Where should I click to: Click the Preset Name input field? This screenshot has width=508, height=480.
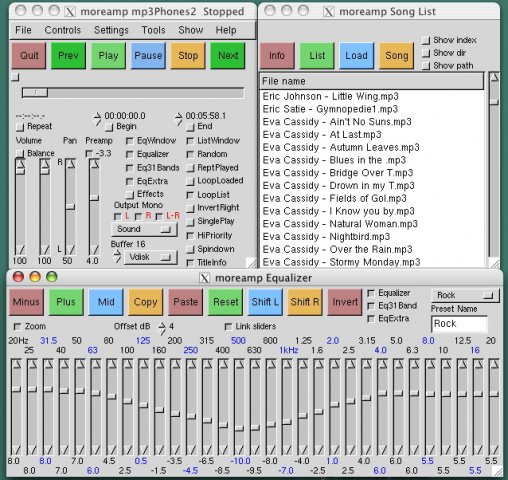(x=459, y=324)
